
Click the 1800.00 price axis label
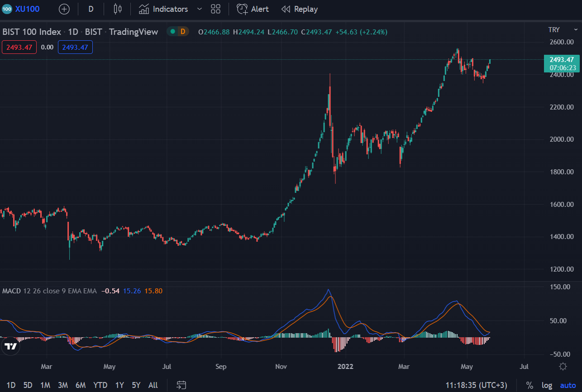click(x=561, y=172)
